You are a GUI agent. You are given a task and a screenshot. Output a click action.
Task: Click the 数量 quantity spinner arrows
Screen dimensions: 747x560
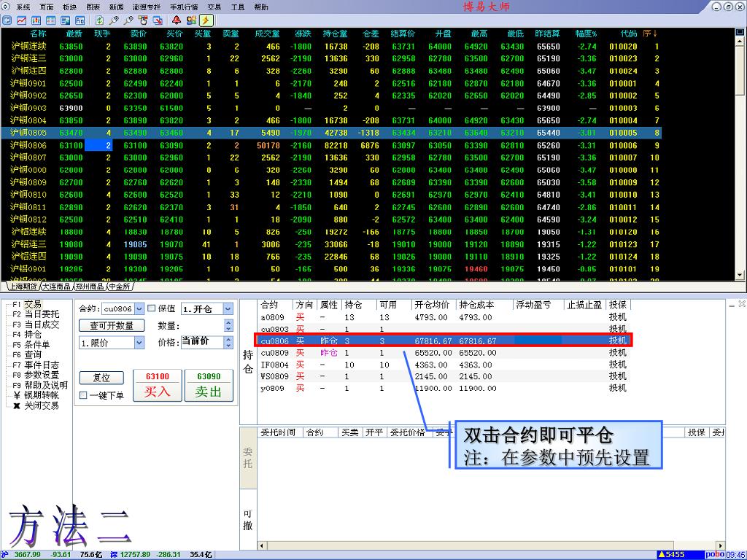pyautogui.click(x=228, y=326)
